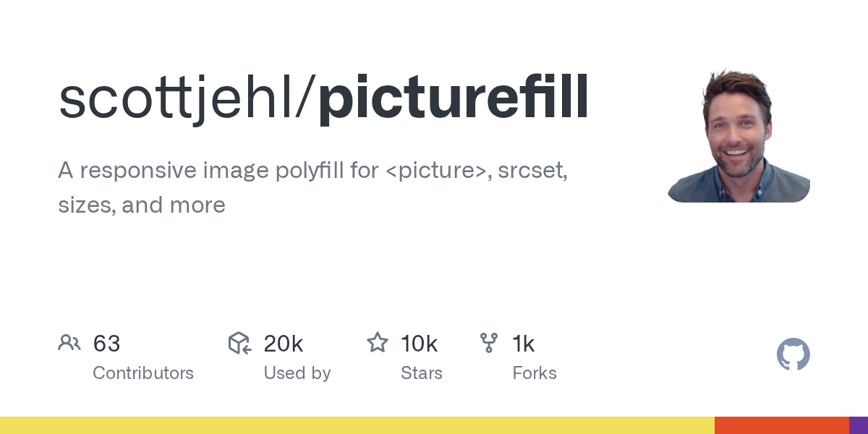Click the 63 contributors count
The image size is (868, 434).
point(106,344)
